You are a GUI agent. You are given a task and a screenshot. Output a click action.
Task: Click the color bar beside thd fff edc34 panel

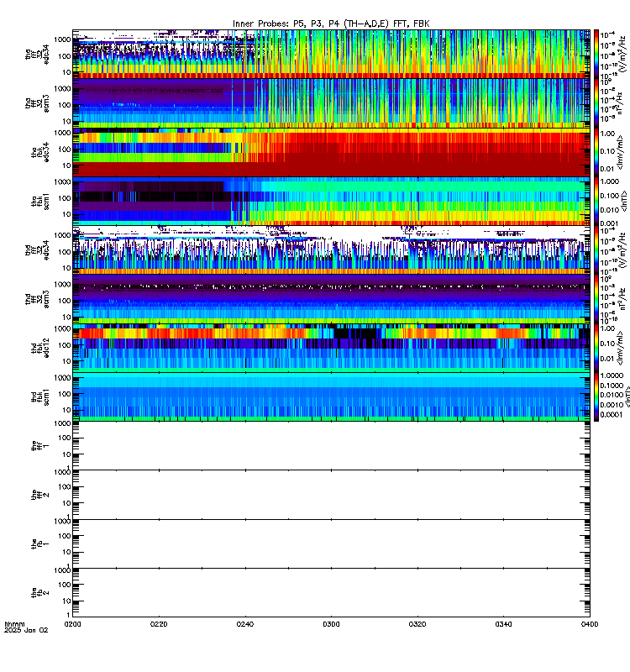click(596, 250)
